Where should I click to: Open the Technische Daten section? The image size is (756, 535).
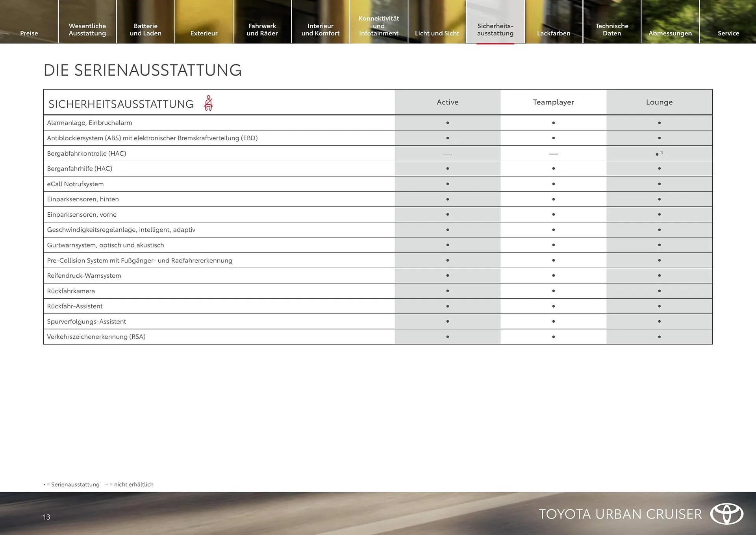[x=611, y=30]
